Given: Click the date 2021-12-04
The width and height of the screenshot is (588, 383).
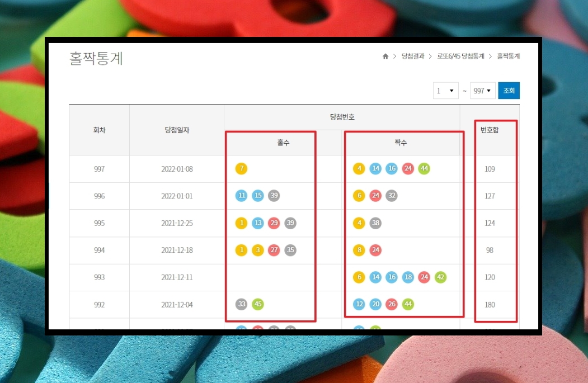Looking at the screenshot, I should click(177, 305).
